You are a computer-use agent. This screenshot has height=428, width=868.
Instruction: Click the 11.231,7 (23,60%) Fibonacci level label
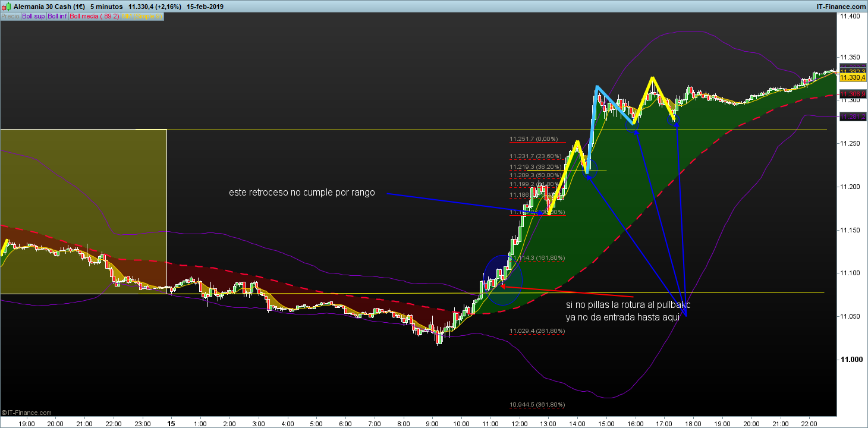pyautogui.click(x=536, y=156)
